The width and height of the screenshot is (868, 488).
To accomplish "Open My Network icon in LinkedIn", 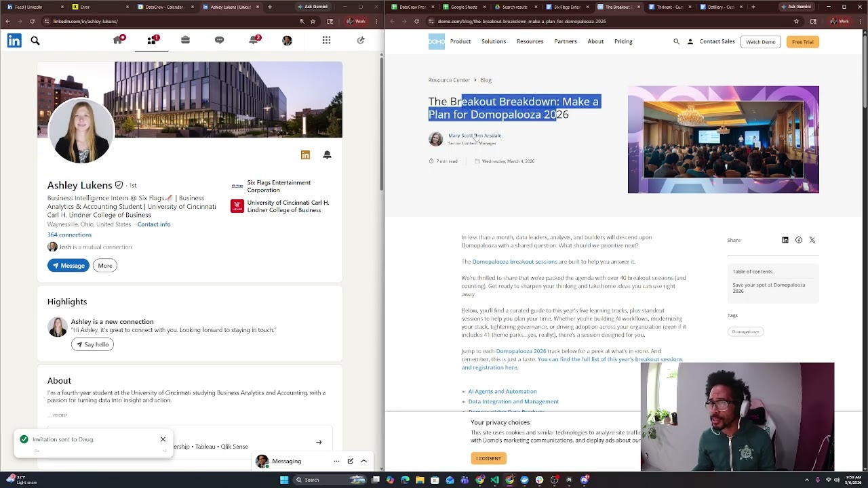I will 152,41.
